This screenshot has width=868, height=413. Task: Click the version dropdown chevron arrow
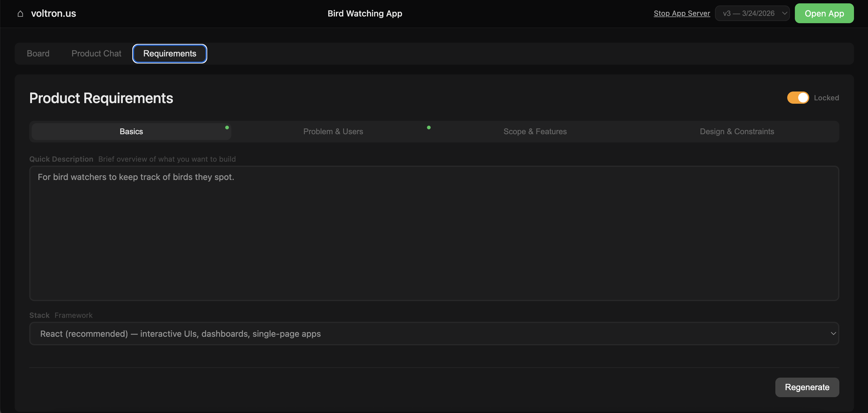tap(784, 13)
